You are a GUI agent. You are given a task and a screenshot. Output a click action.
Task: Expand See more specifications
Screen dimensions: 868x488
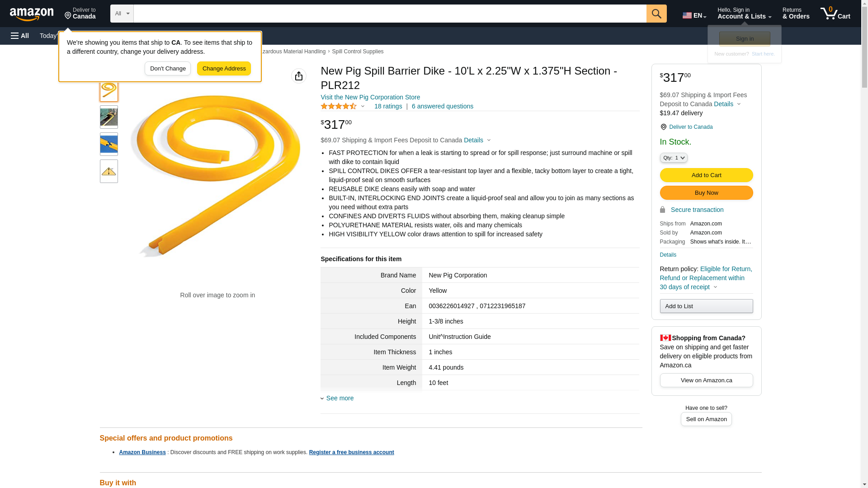tap(340, 398)
